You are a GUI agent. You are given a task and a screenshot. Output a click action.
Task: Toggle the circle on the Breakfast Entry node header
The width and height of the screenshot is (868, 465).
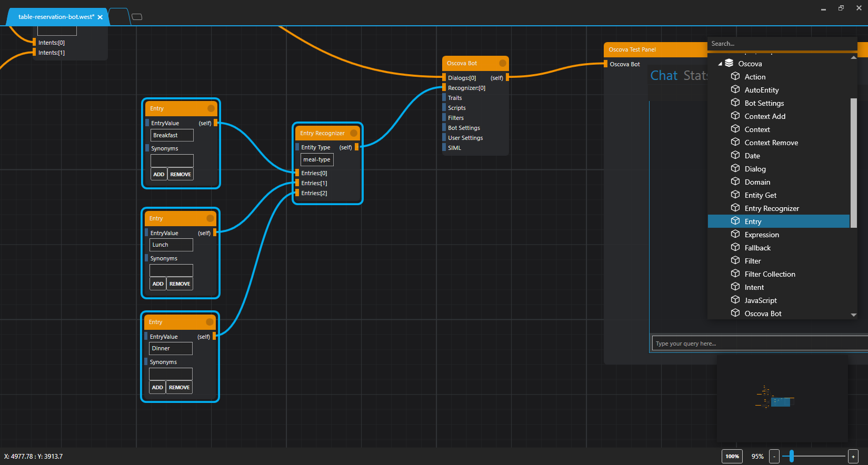click(x=211, y=108)
